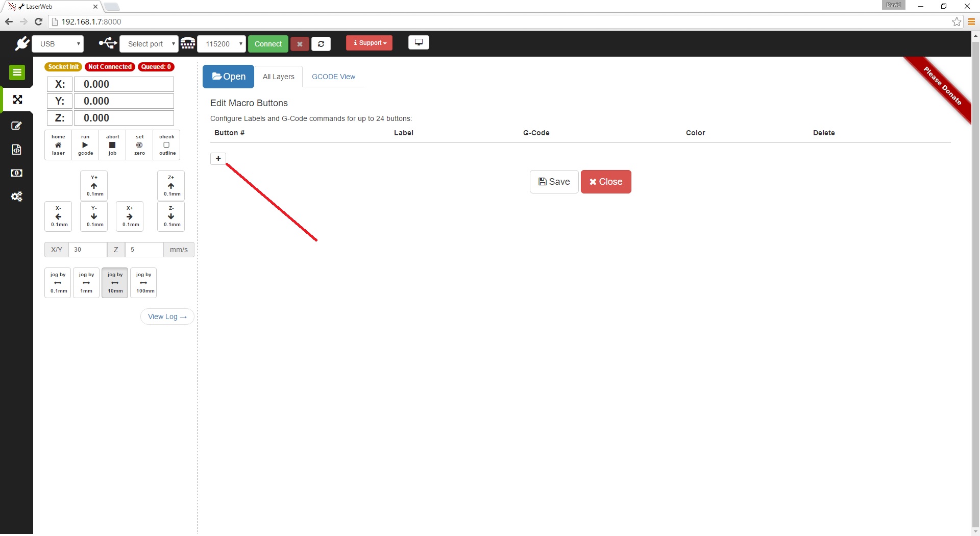The height and width of the screenshot is (536, 980).
Task: Click the X/Y feed rate input field
Action: click(87, 250)
